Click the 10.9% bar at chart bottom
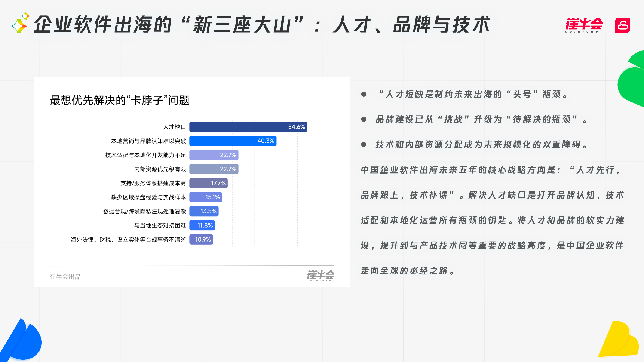This screenshot has width=644, height=362. tap(201, 239)
